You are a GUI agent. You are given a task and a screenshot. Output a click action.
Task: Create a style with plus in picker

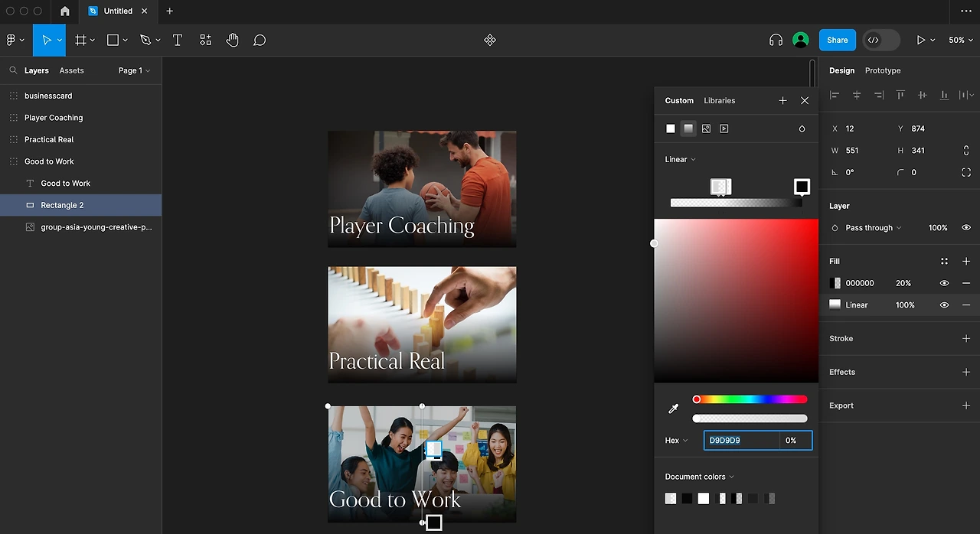point(782,100)
